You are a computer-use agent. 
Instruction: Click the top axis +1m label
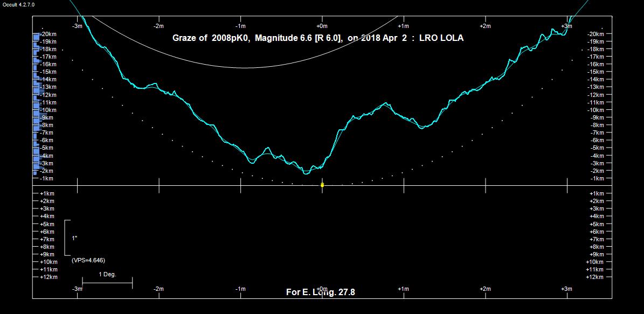pos(403,26)
